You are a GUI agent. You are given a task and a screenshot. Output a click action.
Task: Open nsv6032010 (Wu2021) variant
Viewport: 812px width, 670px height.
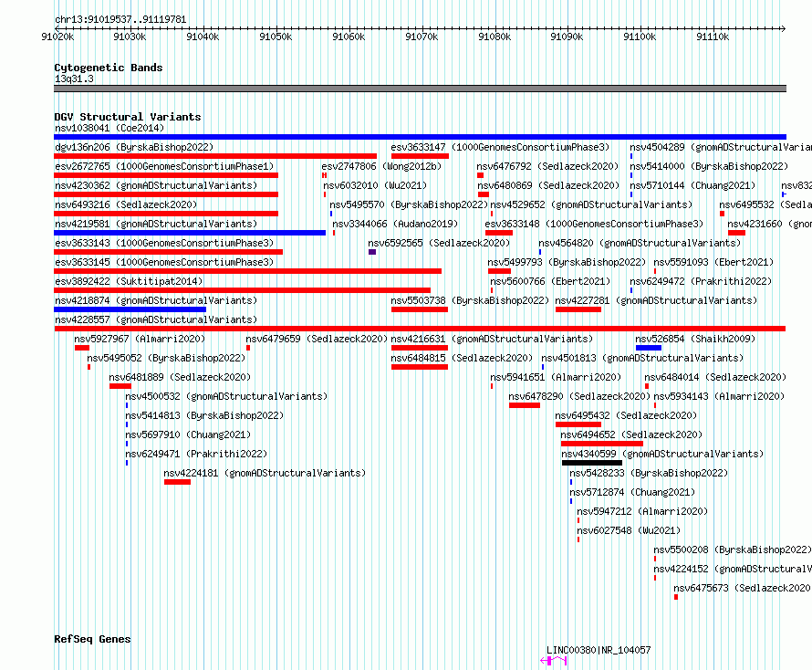tap(376, 185)
